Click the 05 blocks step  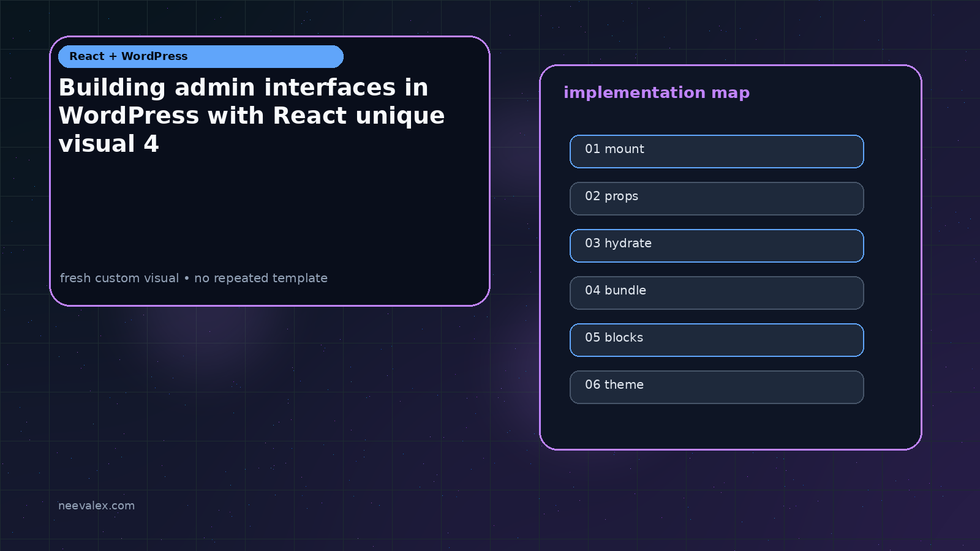pyautogui.click(x=717, y=340)
